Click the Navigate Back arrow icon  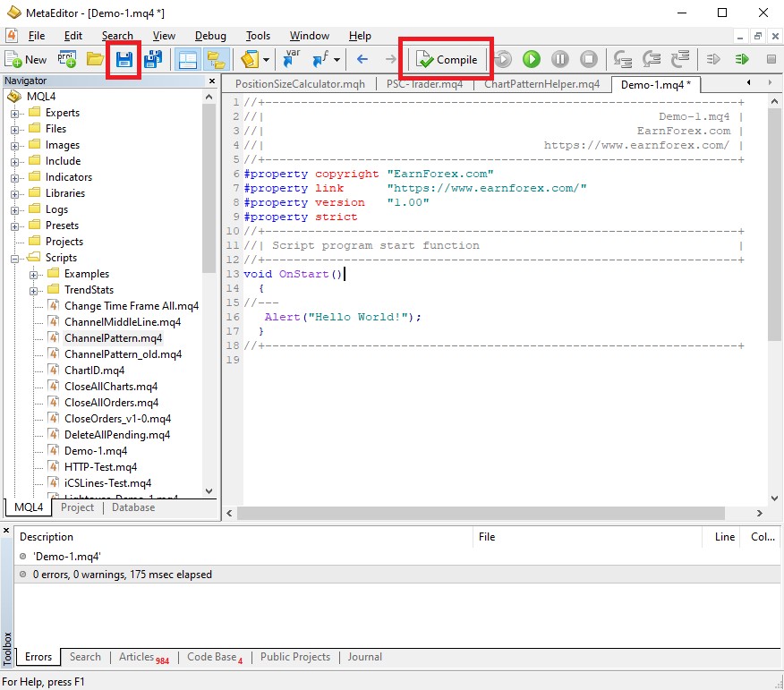362,60
